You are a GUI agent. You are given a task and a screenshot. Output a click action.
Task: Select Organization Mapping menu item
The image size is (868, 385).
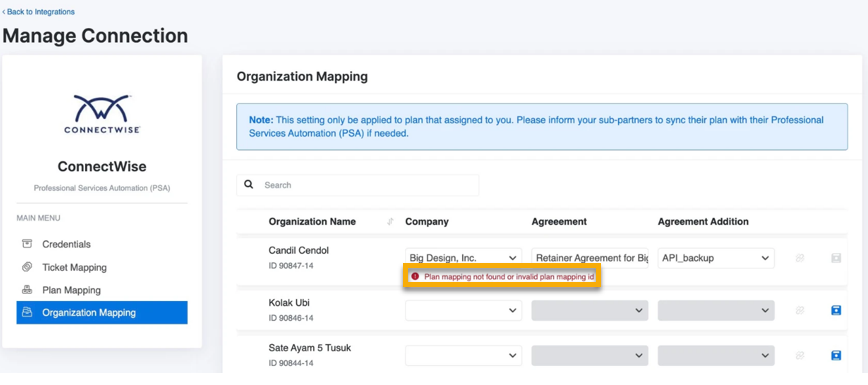pyautogui.click(x=102, y=312)
